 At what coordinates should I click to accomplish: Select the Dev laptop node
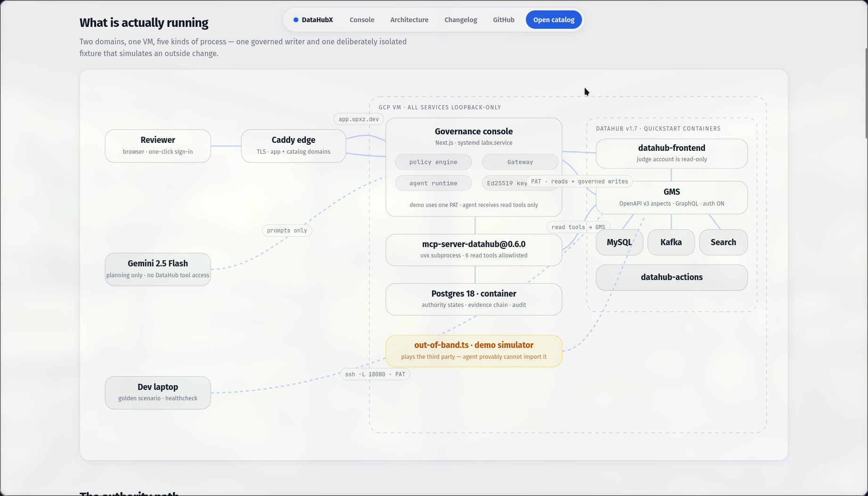[x=158, y=393]
